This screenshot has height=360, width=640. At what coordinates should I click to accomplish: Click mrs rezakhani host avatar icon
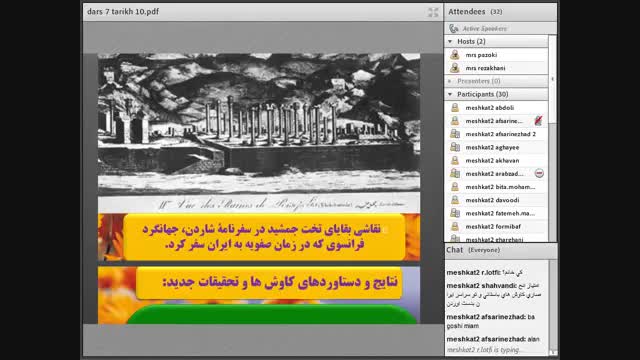[455, 68]
